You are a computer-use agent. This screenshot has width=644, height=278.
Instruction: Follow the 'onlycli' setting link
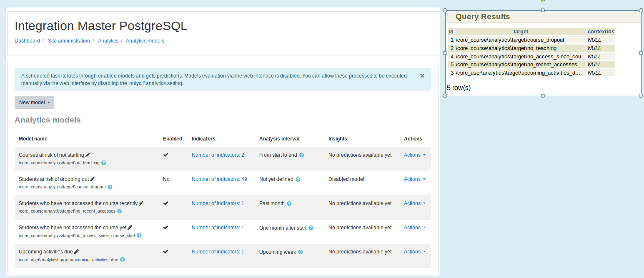[136, 83]
